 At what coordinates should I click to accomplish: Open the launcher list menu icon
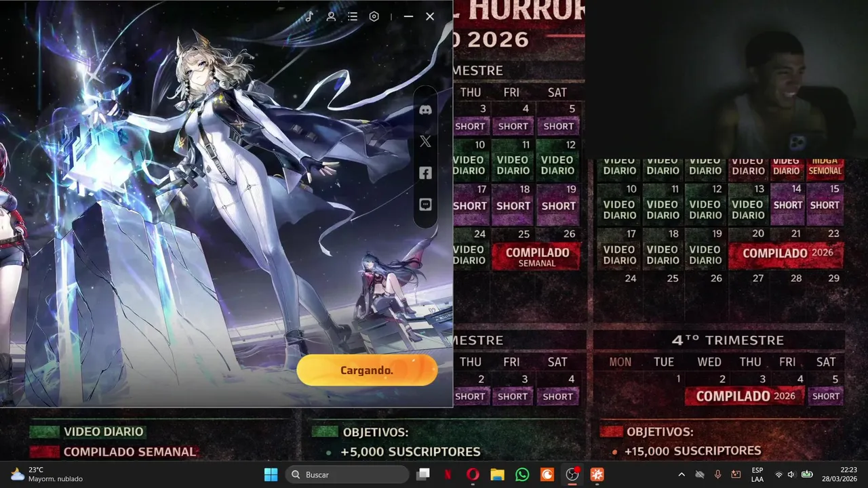pos(353,16)
